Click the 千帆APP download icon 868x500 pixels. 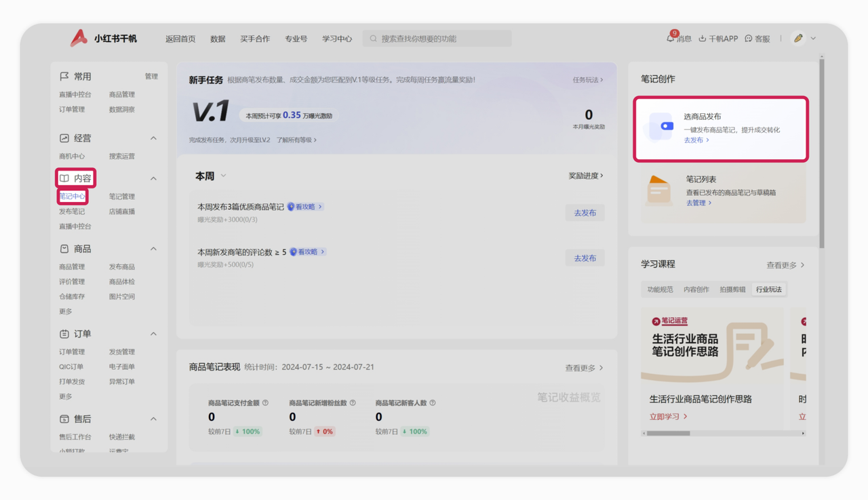(703, 39)
